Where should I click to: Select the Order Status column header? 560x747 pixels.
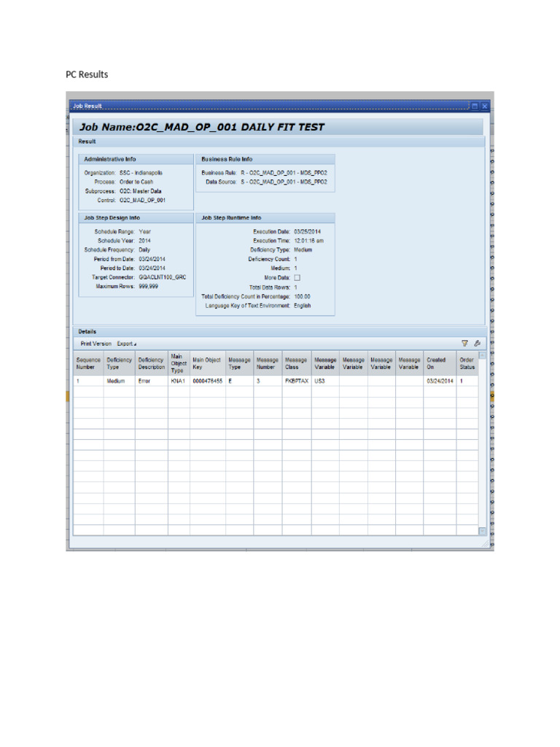[467, 363]
